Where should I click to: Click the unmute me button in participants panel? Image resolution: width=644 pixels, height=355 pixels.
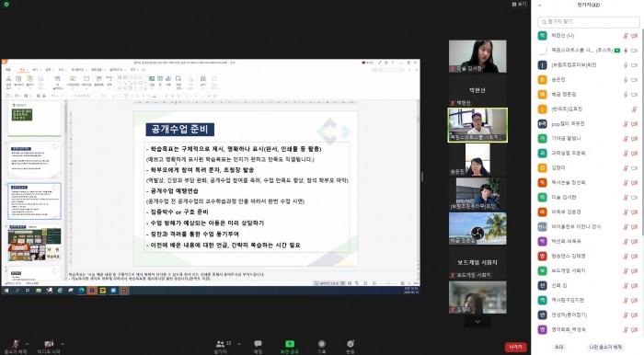605,348
